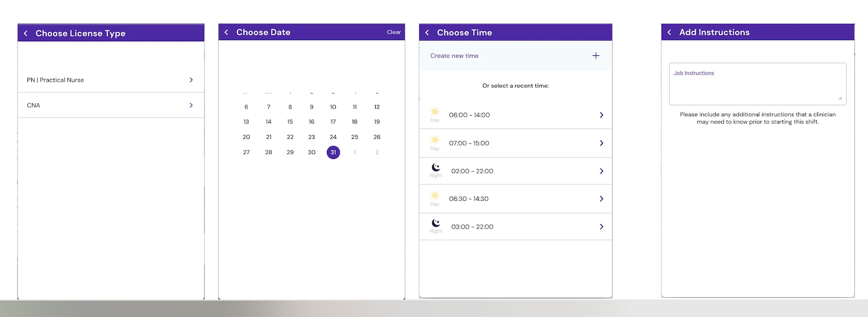Image resolution: width=868 pixels, height=317 pixels.
Task: Open chevron on 06:30 - 14:30 row
Action: (x=601, y=199)
